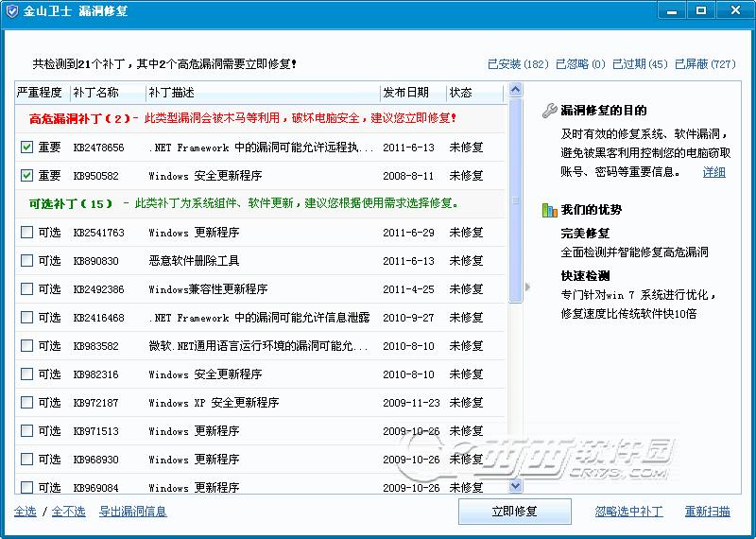Click the wrench icon beside 漏洞修复的目的
756x539 pixels.
pyautogui.click(x=549, y=111)
